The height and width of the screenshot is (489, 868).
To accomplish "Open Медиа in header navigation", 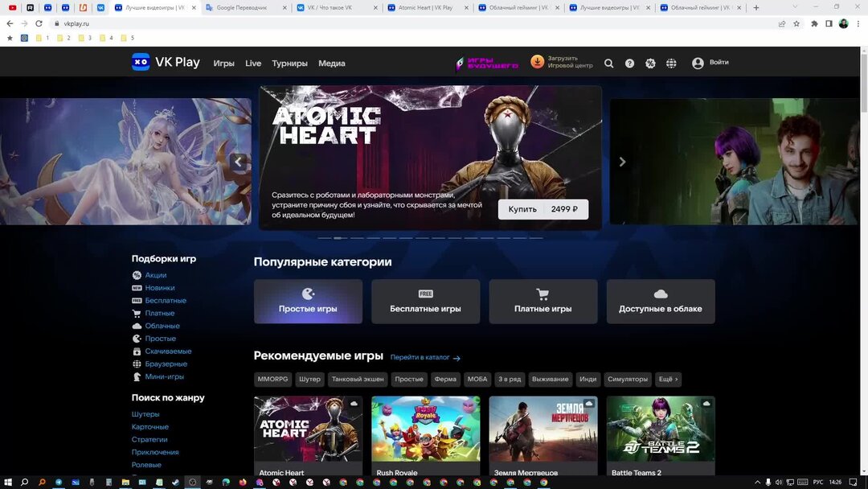I will [332, 63].
